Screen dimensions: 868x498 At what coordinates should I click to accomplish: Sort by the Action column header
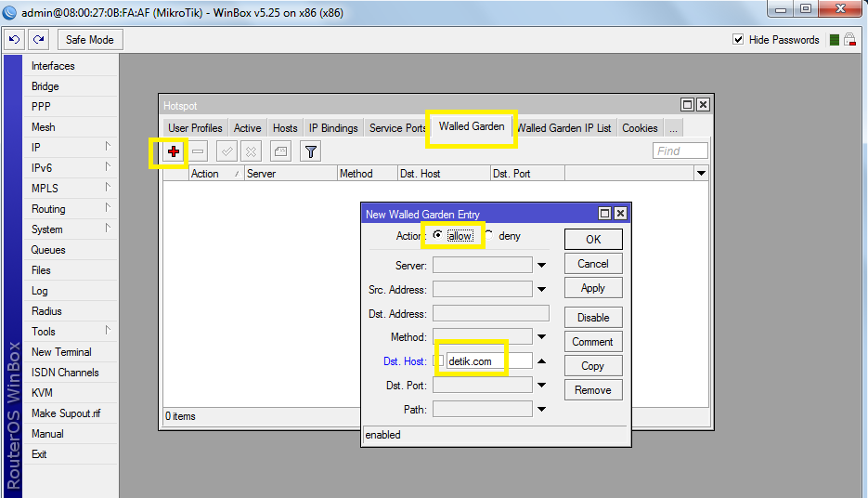tap(216, 174)
